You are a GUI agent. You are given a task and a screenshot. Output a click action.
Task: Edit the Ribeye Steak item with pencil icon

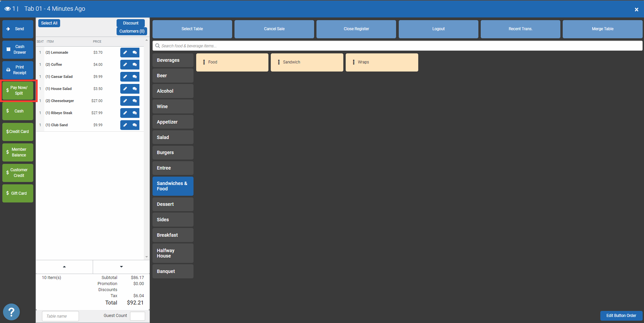pyautogui.click(x=125, y=113)
